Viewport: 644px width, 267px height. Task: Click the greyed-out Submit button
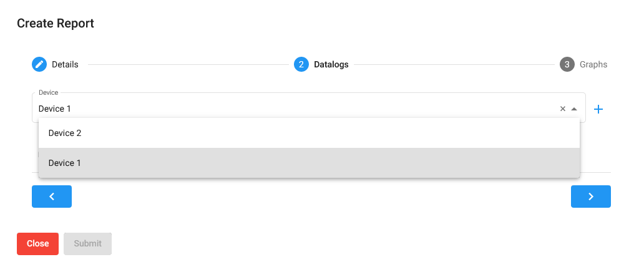(87, 243)
